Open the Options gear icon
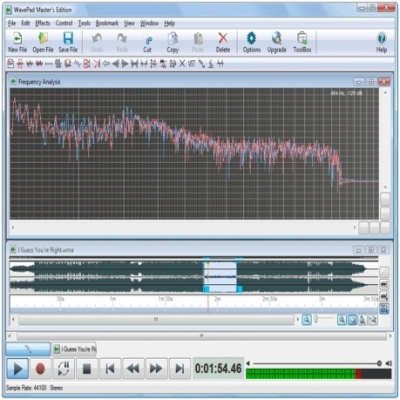 point(252,42)
